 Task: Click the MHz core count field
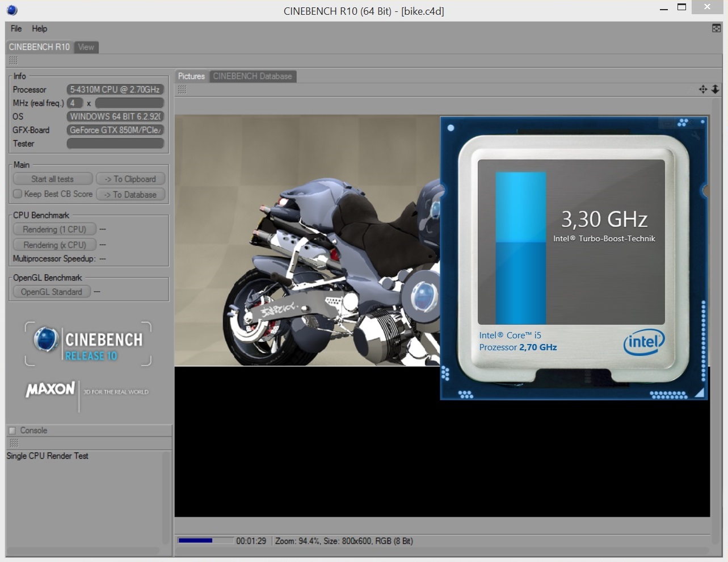75,103
